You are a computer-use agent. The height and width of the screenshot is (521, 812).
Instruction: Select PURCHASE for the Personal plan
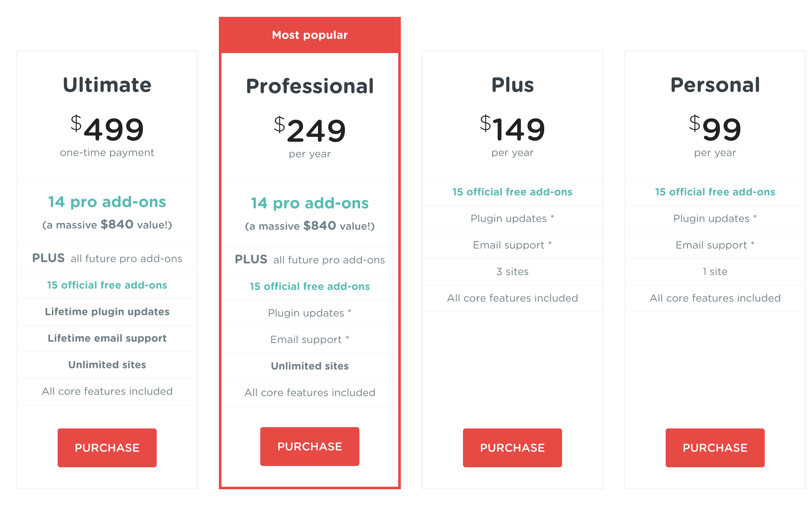pyautogui.click(x=715, y=448)
